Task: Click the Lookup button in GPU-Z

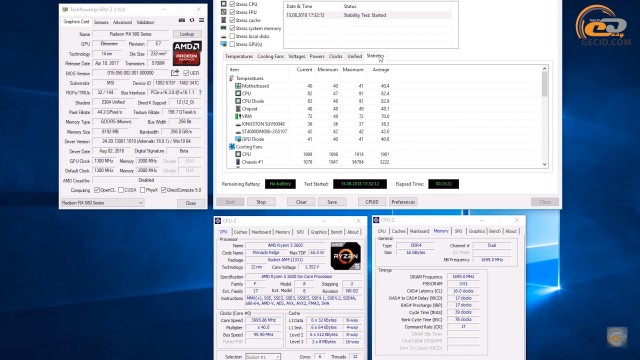Action: (x=187, y=34)
